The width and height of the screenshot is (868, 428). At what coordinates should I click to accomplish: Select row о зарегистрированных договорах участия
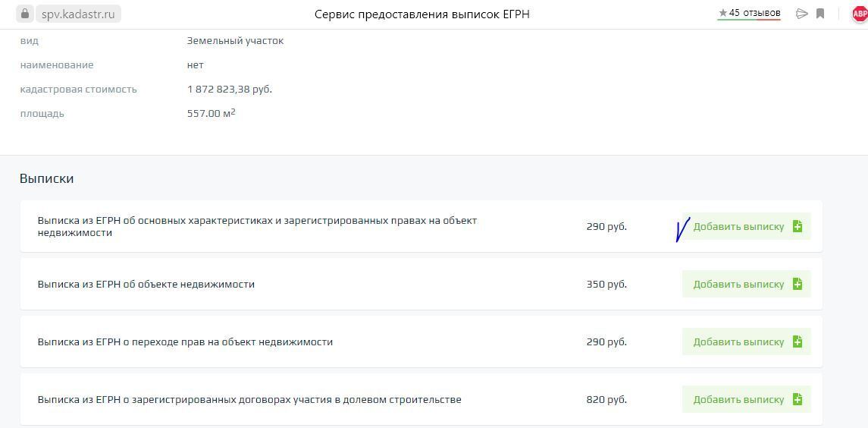coord(249,399)
